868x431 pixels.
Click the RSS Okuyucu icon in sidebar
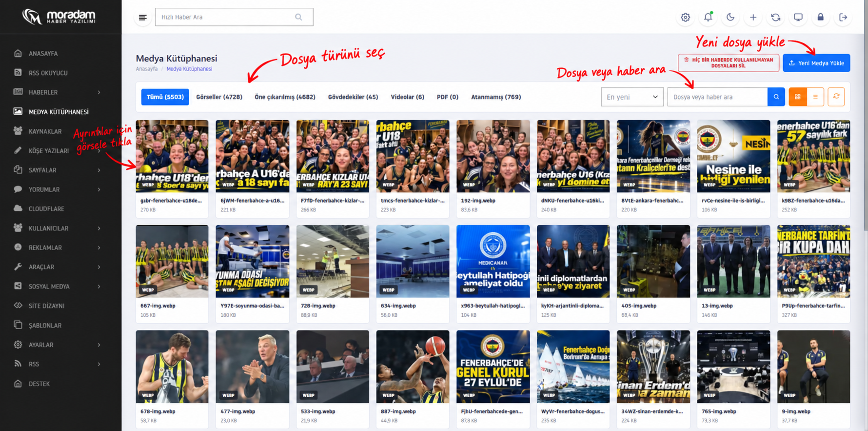click(x=18, y=73)
